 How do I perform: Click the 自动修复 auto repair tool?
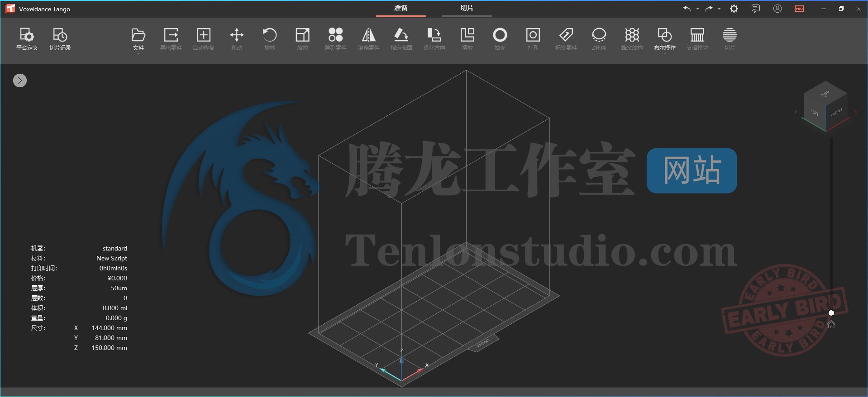point(204,39)
